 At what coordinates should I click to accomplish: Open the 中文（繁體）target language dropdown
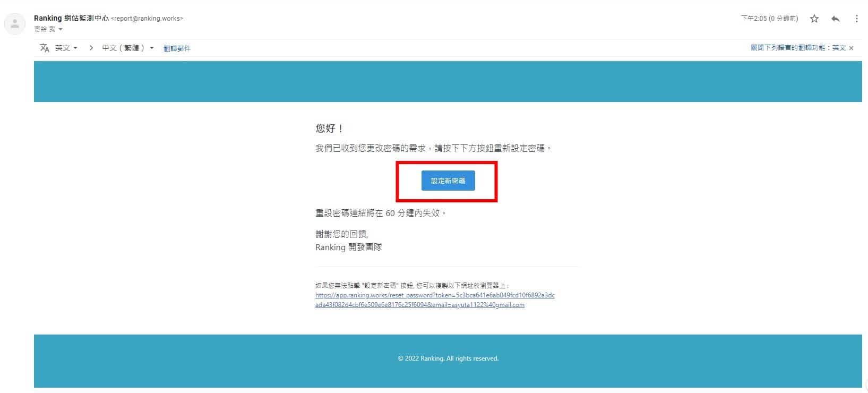coord(128,48)
